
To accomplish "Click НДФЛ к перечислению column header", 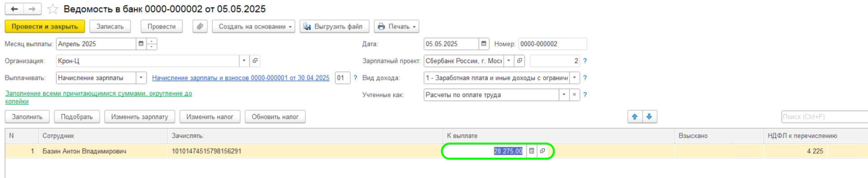I will click(x=816, y=136).
